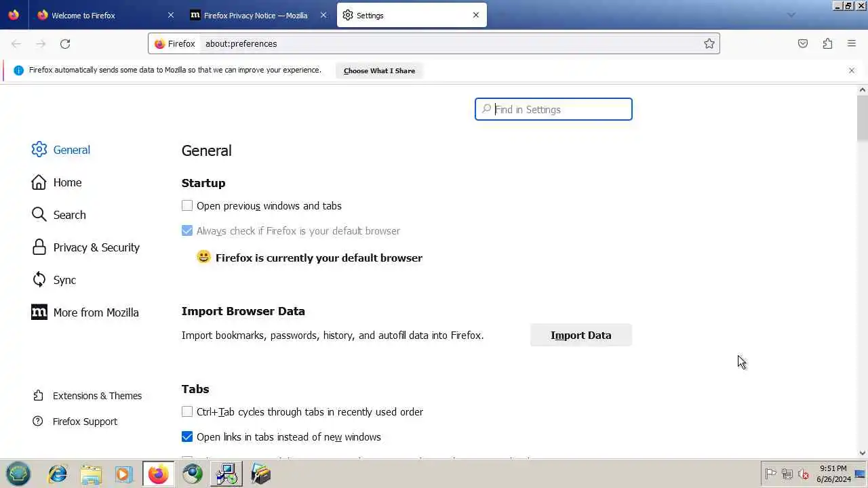The height and width of the screenshot is (488, 868).
Task: Click the Firefox identity icon in address bar
Action: click(x=175, y=43)
